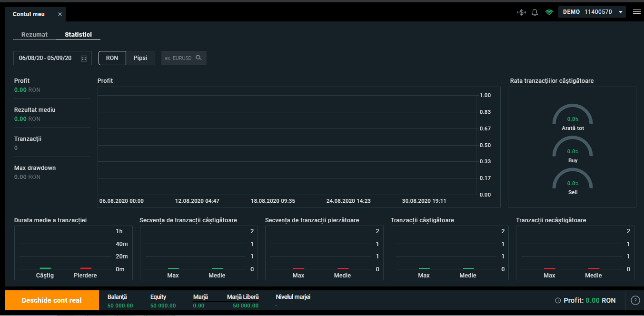
Task: Switch profit display to Pipsi mode
Action: click(x=140, y=58)
